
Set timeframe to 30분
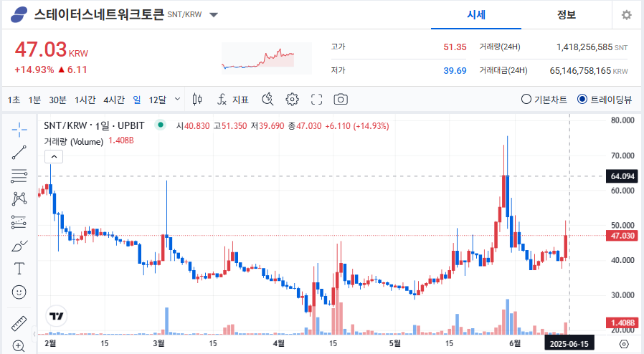click(x=57, y=100)
